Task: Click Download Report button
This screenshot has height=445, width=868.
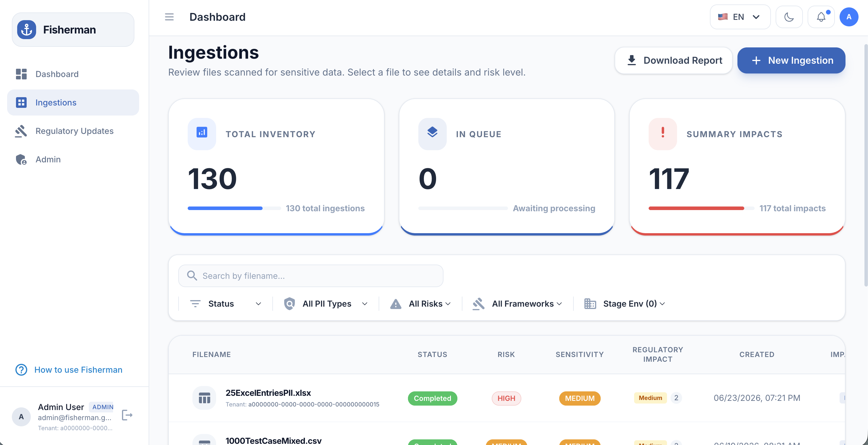Action: click(673, 60)
